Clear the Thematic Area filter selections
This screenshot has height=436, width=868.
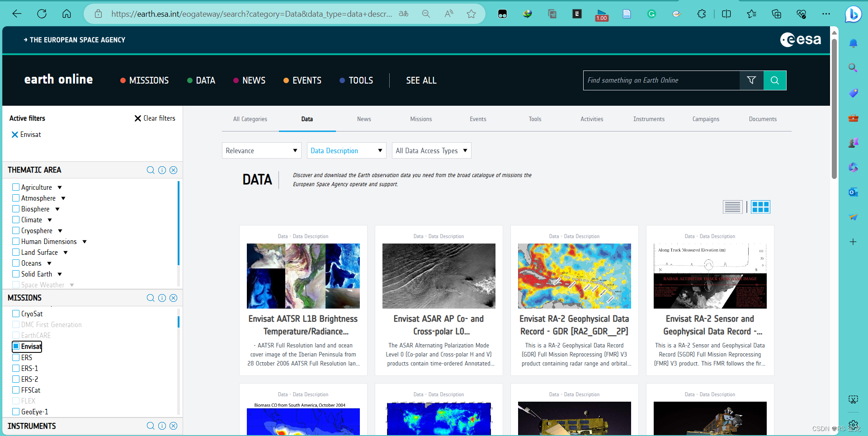pyautogui.click(x=173, y=170)
